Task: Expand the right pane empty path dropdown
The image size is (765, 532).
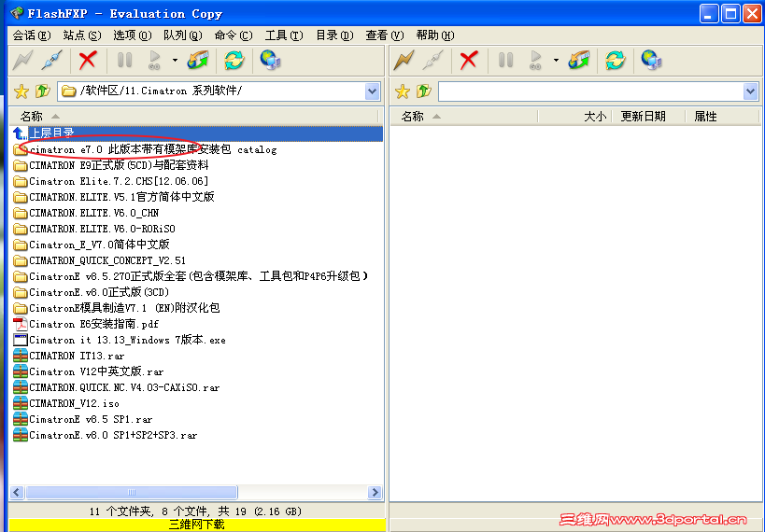Action: click(x=750, y=91)
